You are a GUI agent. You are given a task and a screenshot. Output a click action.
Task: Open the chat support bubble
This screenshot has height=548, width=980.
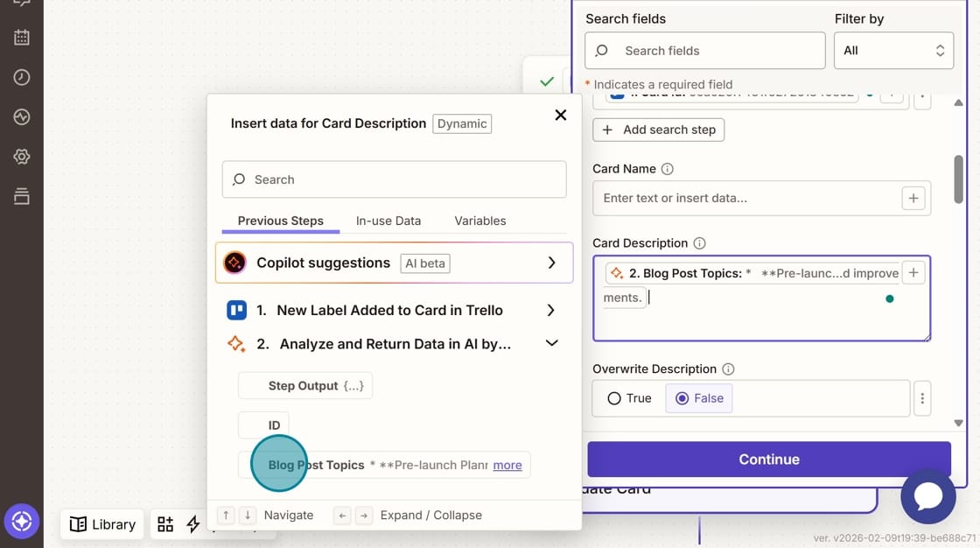click(x=928, y=496)
